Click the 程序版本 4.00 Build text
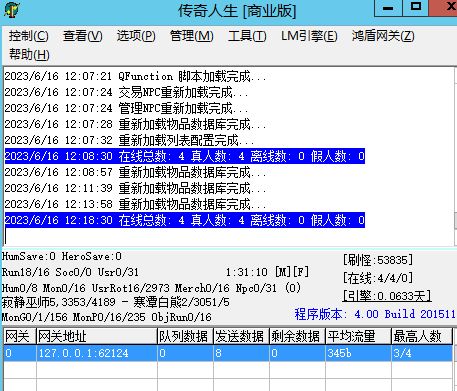 pyautogui.click(x=375, y=314)
